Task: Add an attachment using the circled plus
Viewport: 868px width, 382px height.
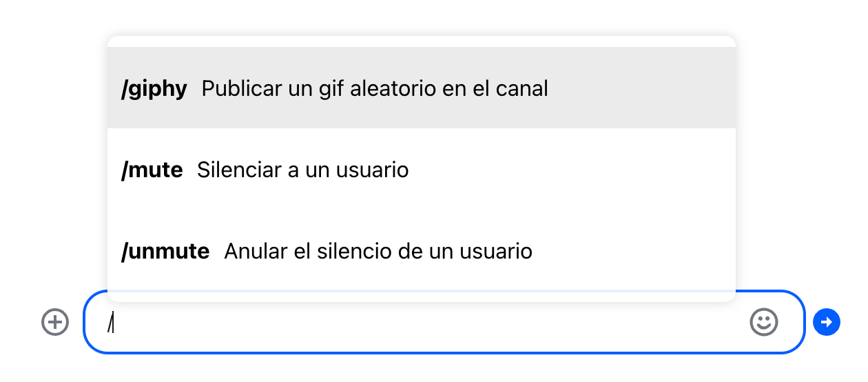Action: 55,322
